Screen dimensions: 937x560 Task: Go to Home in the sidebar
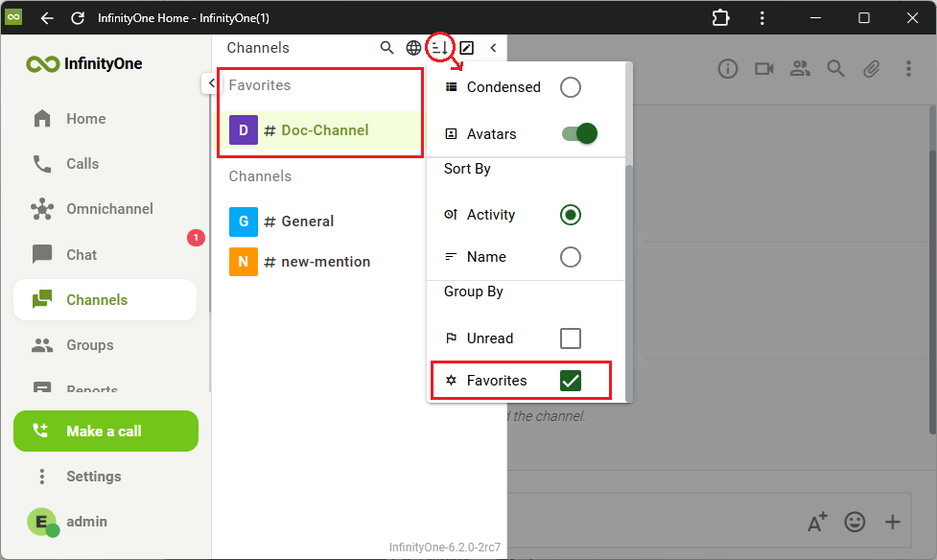pyautogui.click(x=105, y=118)
